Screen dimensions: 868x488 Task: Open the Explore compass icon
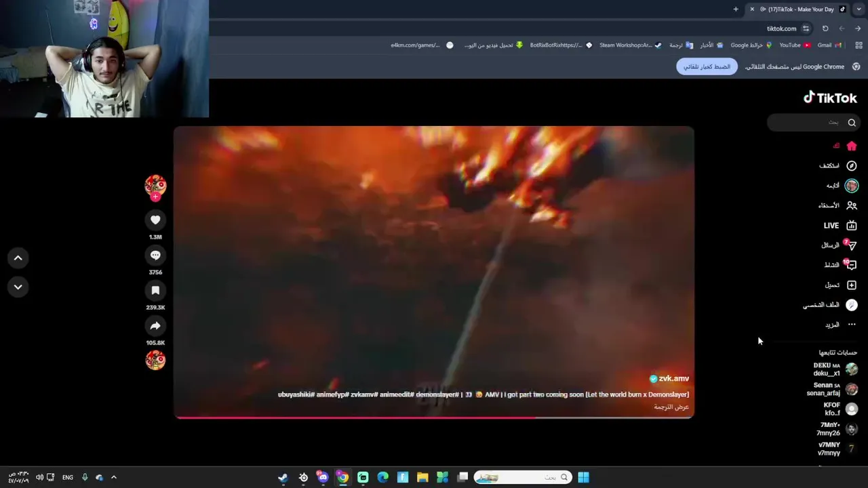pyautogui.click(x=852, y=165)
